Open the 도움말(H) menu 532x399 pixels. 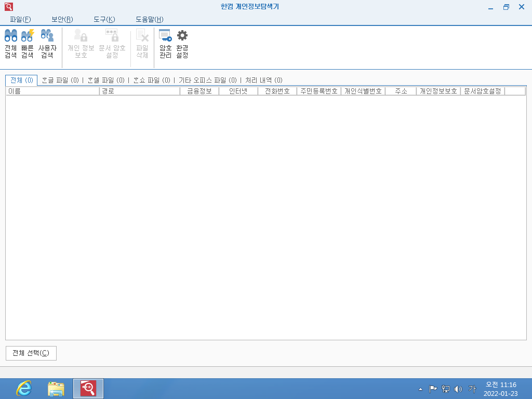(x=150, y=19)
